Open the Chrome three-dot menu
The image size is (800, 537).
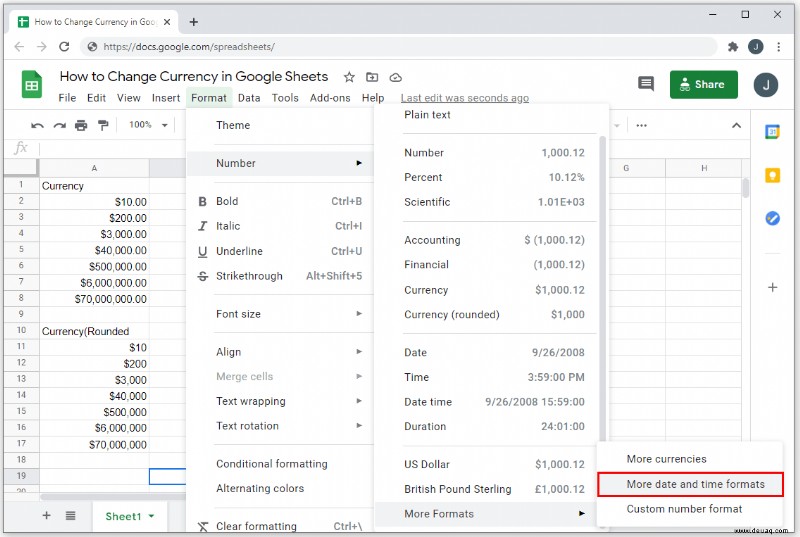click(779, 47)
